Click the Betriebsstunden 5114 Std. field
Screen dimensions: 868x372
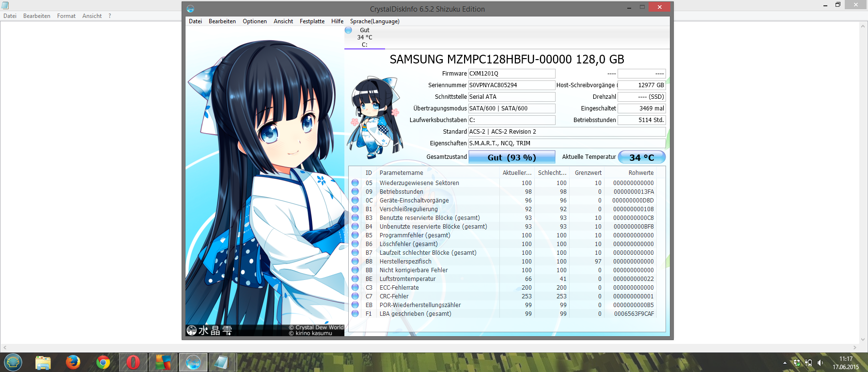click(x=642, y=120)
